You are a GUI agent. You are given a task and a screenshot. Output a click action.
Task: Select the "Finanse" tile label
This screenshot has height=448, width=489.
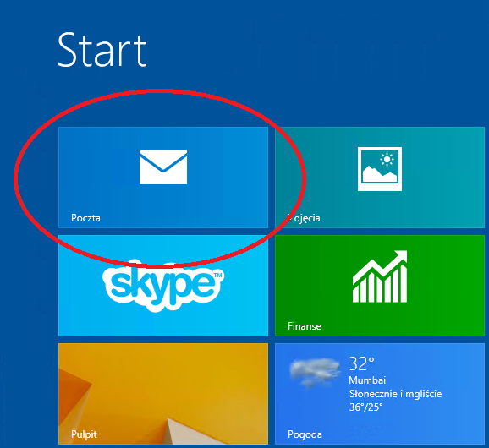tap(305, 326)
